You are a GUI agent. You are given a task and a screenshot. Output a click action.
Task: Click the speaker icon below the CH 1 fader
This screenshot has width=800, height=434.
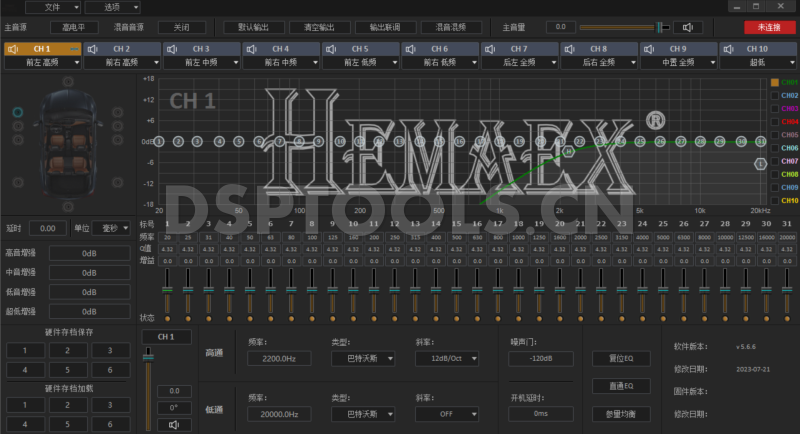point(174,424)
